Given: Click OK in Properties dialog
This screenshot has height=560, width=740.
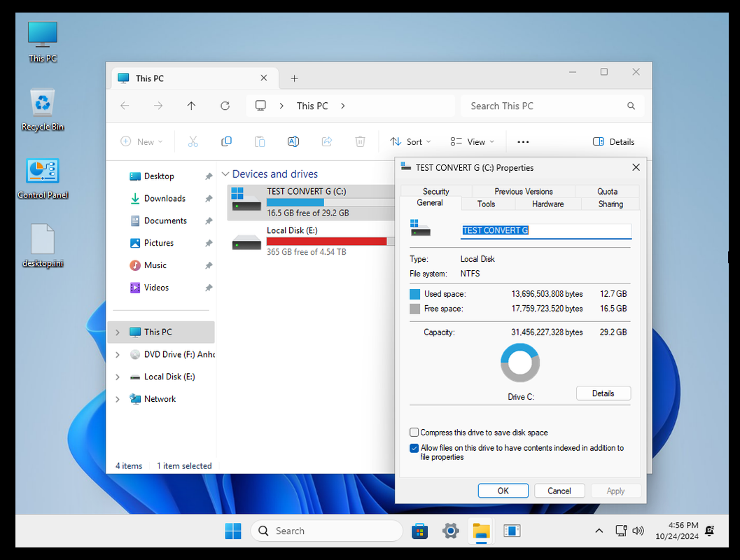Looking at the screenshot, I should pos(503,491).
